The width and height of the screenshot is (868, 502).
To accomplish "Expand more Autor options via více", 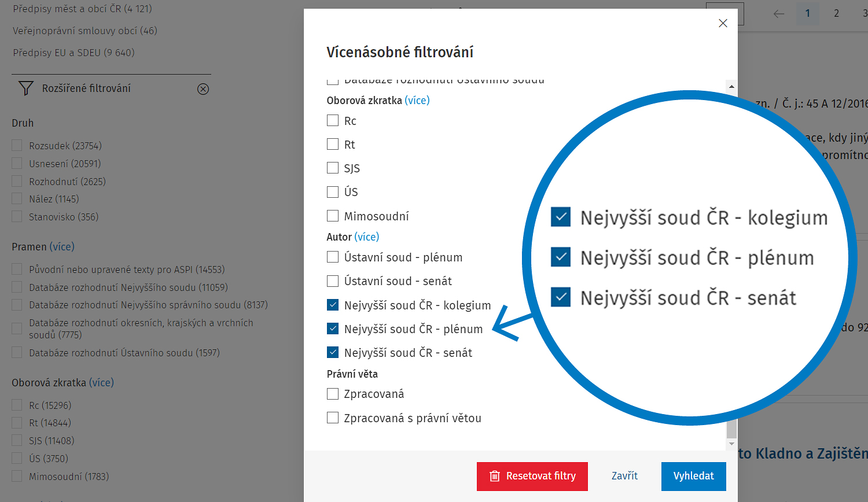I will coord(367,237).
